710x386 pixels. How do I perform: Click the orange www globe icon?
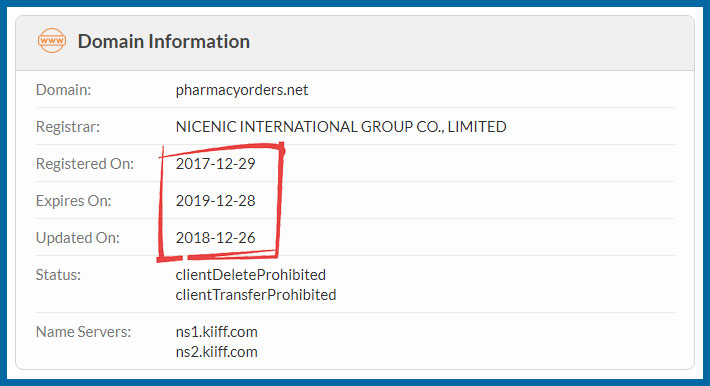pos(52,41)
